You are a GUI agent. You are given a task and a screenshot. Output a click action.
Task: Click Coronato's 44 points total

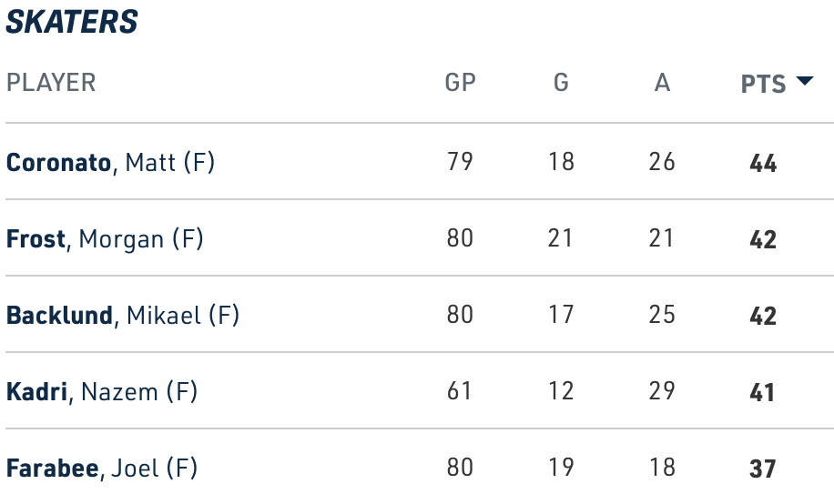coord(763,164)
